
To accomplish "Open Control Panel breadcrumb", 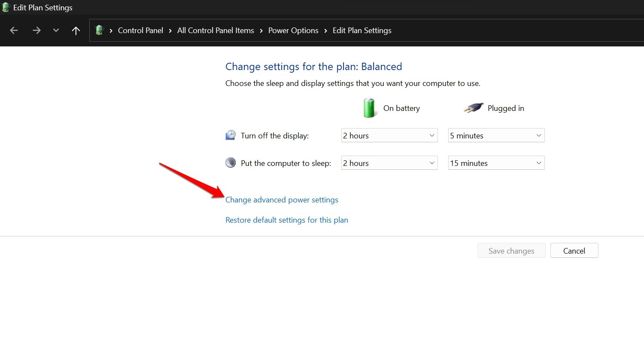I will click(140, 31).
